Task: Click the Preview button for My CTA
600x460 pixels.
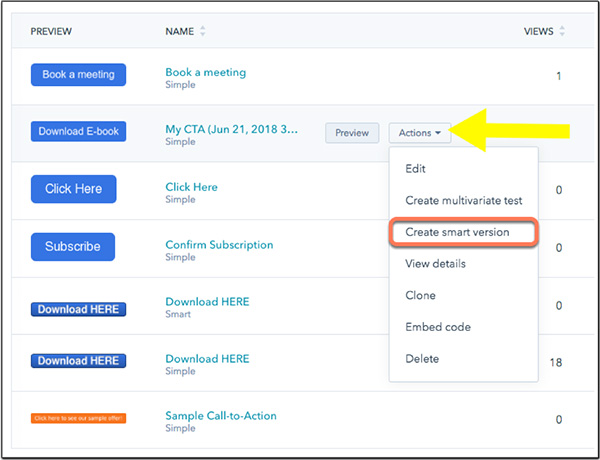Action: [x=352, y=133]
